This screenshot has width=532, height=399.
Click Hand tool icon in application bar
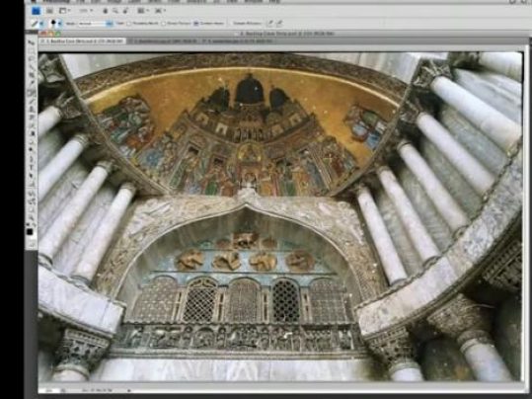[106, 11]
